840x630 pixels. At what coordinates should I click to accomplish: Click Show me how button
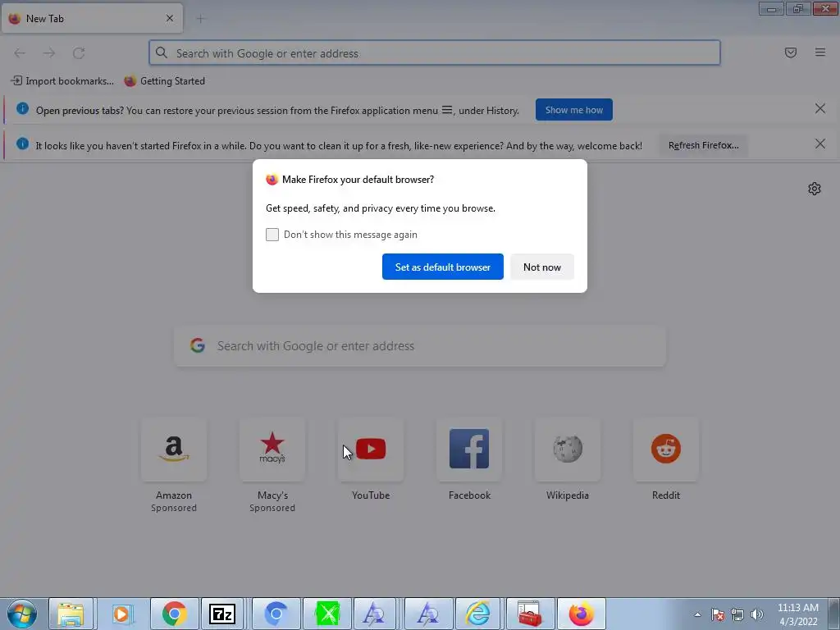[x=573, y=110]
